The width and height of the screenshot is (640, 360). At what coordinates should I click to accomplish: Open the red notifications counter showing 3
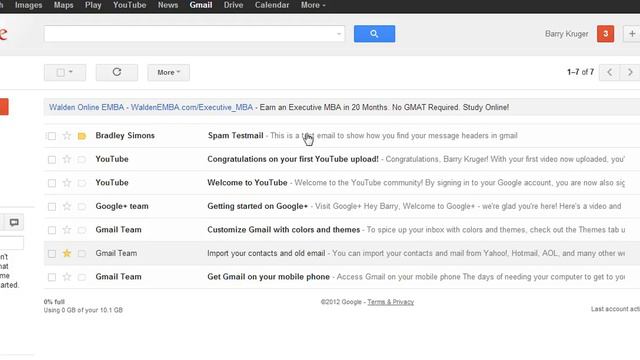coord(605,34)
